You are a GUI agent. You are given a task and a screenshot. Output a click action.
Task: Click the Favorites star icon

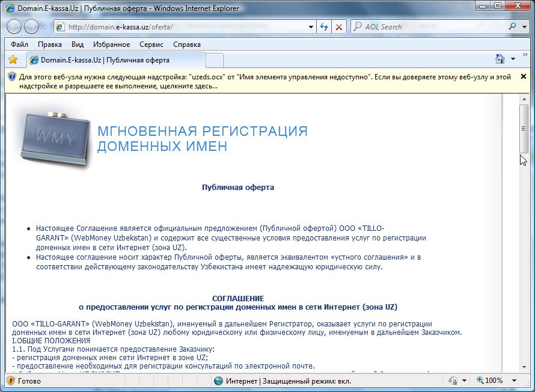click(13, 60)
